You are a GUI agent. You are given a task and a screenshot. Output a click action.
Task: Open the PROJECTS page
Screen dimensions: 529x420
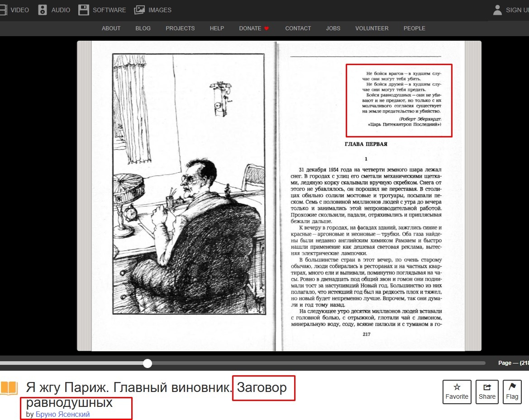coord(180,28)
